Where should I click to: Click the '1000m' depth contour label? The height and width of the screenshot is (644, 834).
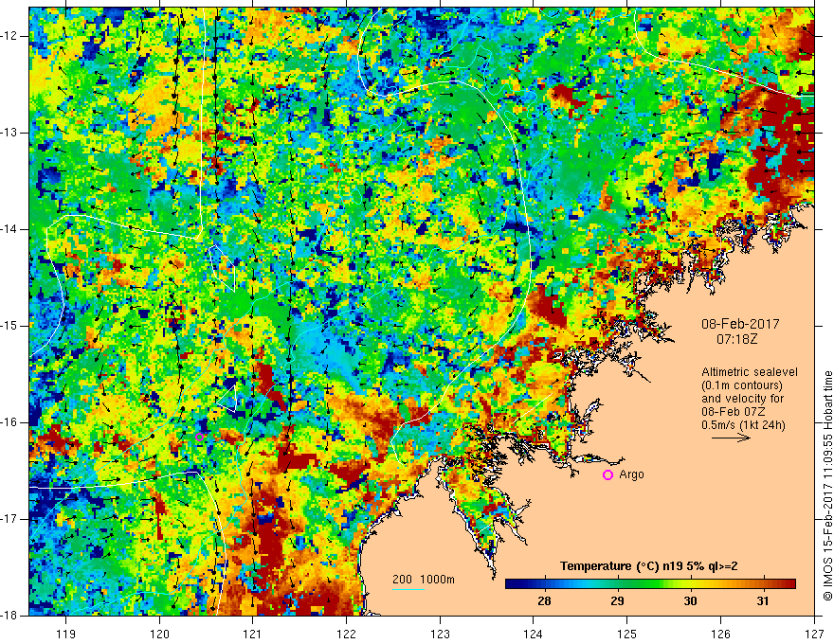pos(437,580)
